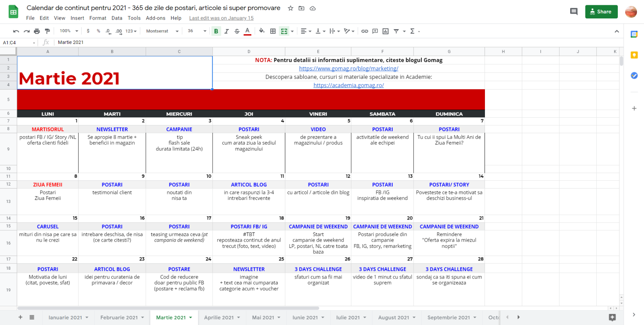
Task: Click the Name box showing A1:C4
Action: [19, 42]
